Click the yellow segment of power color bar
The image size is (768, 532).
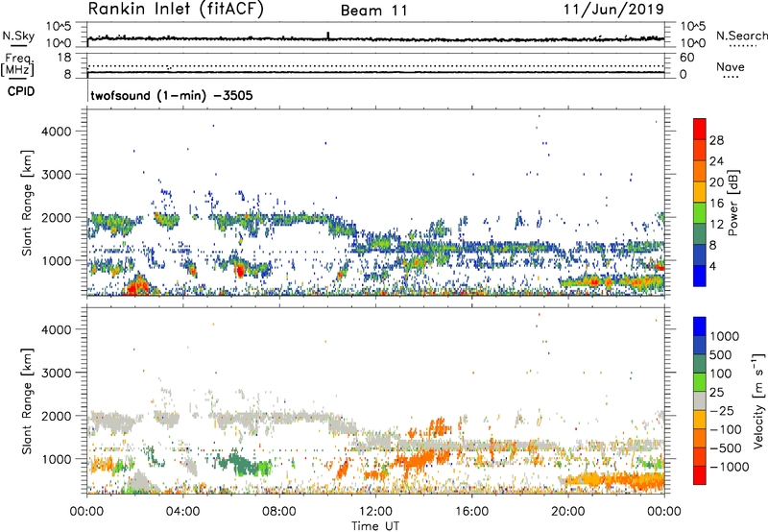tap(700, 191)
